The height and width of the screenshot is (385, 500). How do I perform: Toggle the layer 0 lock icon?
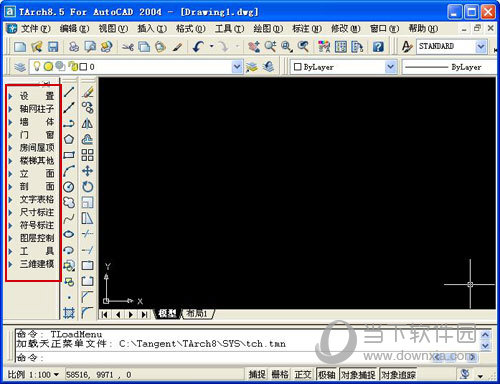[x=72, y=67]
